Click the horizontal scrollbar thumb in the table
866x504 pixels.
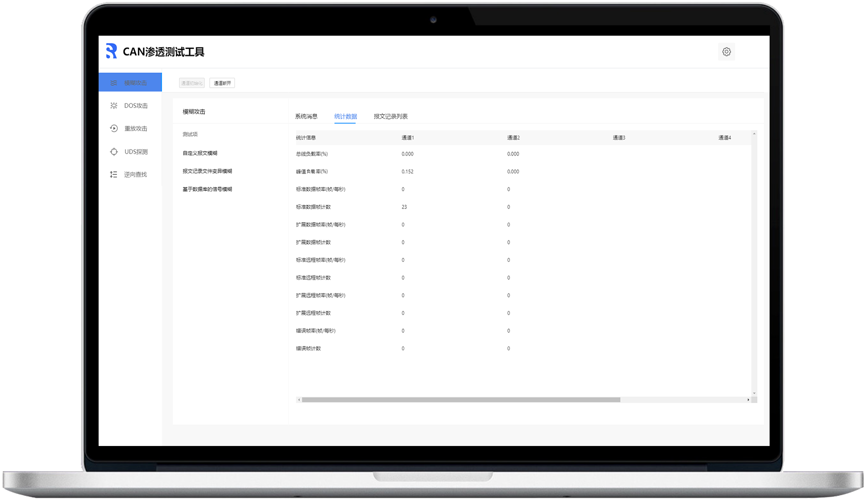(460, 400)
